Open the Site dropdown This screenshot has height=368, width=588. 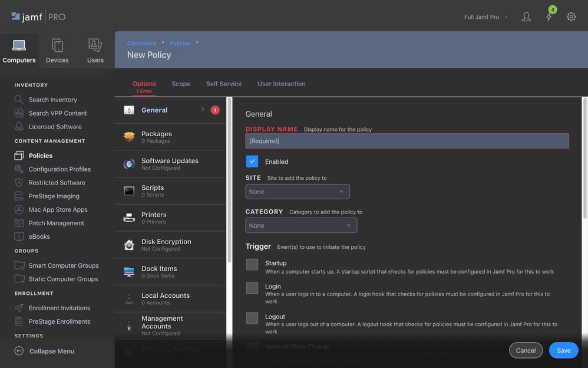[x=298, y=192]
